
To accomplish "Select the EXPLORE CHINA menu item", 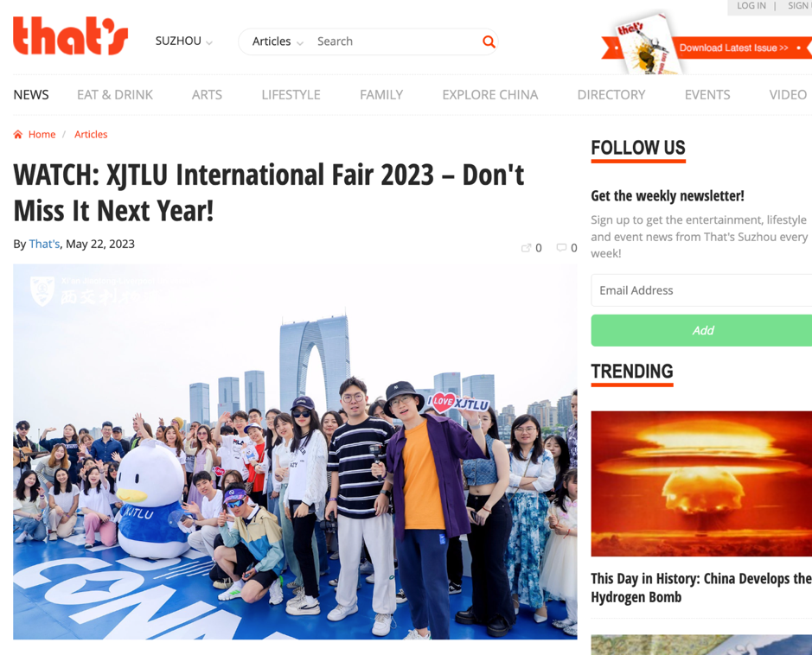I will coord(490,95).
